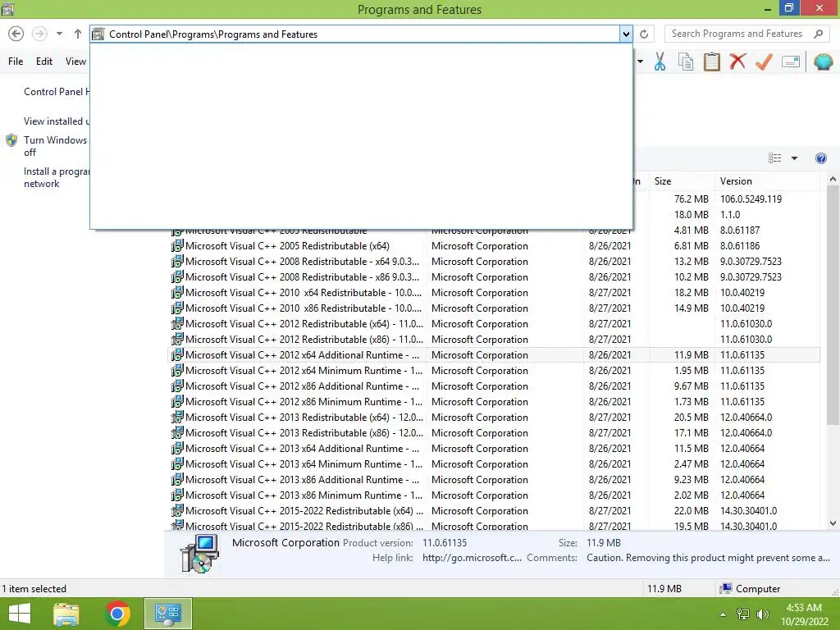Image resolution: width=840 pixels, height=630 pixels.
Task: Click the orange checkmark toolbar icon
Action: tap(764, 62)
